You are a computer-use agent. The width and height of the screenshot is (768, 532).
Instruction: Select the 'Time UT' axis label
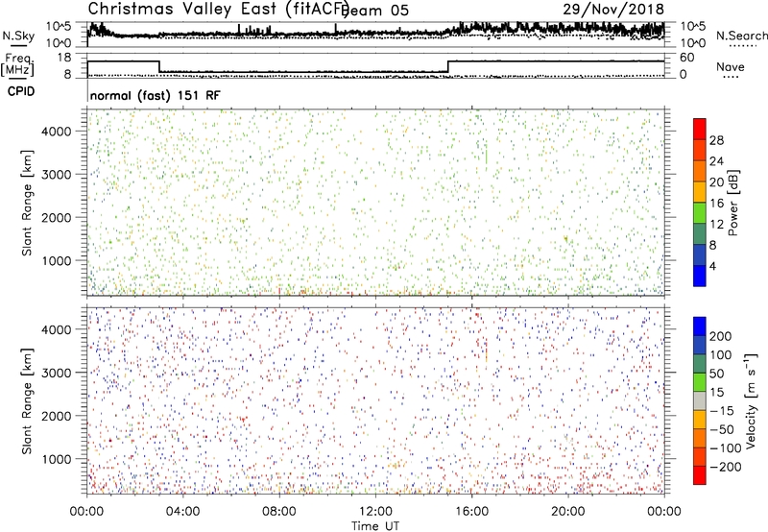(x=375, y=525)
